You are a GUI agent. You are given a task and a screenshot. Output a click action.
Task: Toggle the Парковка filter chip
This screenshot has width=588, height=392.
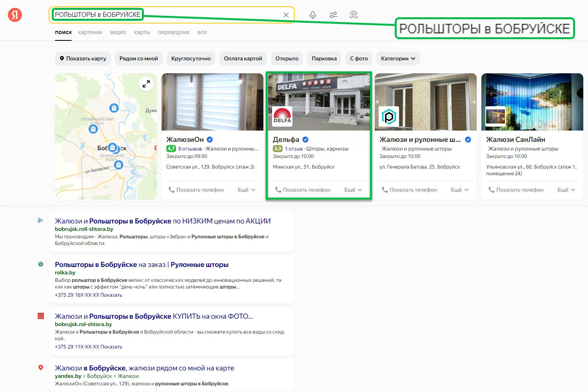(324, 58)
